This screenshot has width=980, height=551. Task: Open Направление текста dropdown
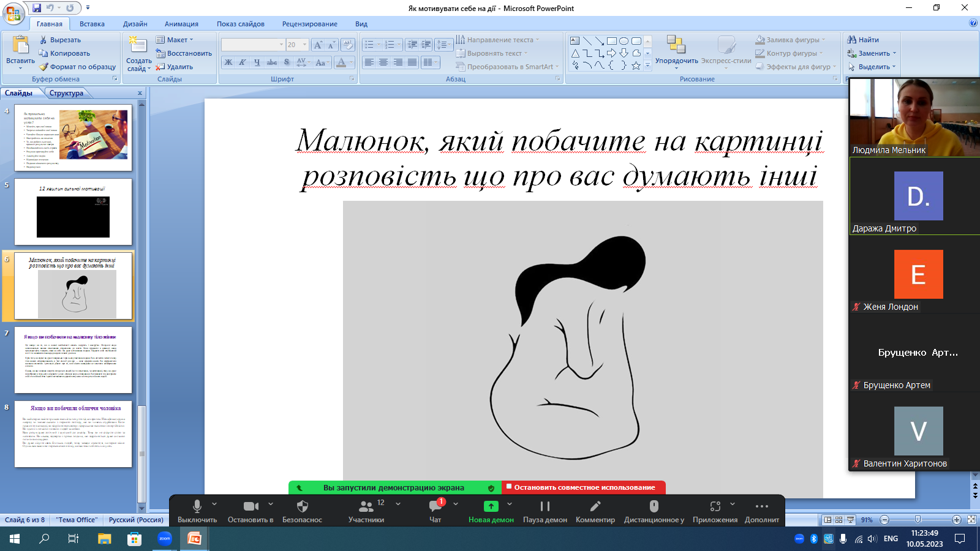tap(497, 40)
